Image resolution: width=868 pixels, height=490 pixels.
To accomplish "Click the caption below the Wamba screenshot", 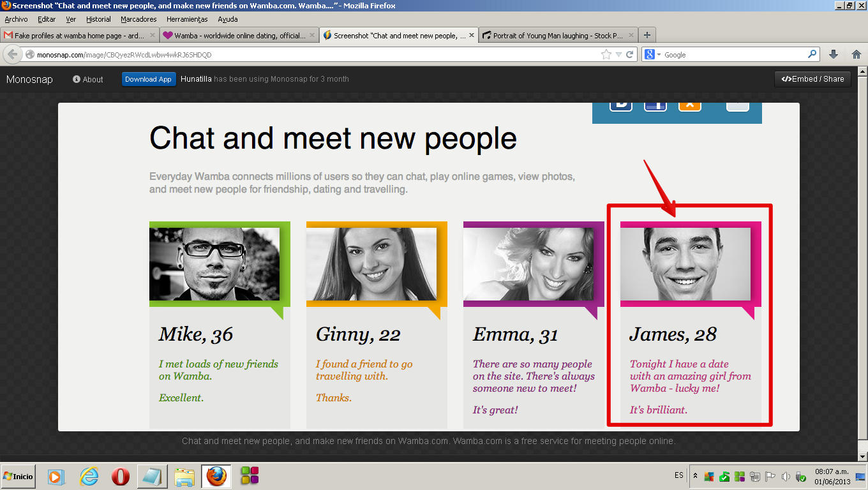I will click(x=428, y=441).
